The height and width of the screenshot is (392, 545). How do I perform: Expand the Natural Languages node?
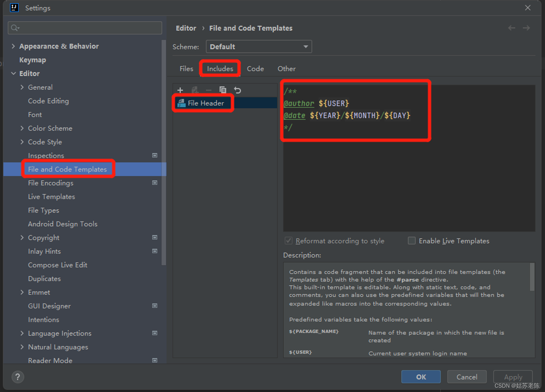pyautogui.click(x=22, y=347)
